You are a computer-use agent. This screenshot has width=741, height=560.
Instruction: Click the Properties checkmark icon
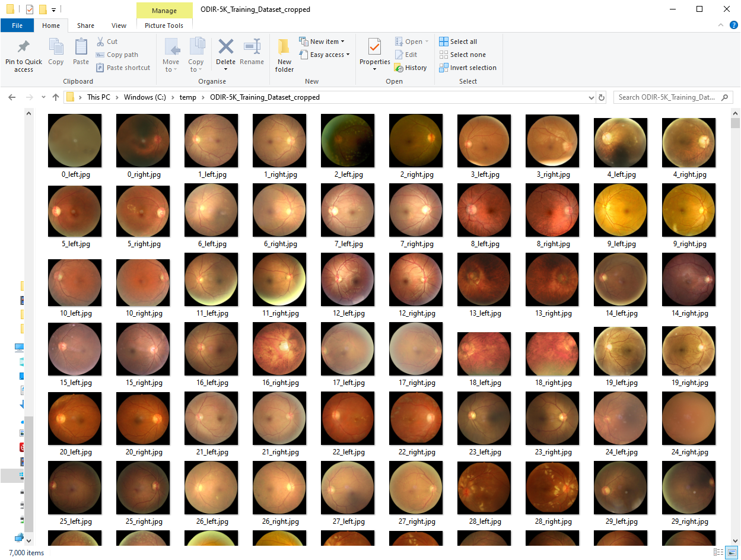(374, 47)
